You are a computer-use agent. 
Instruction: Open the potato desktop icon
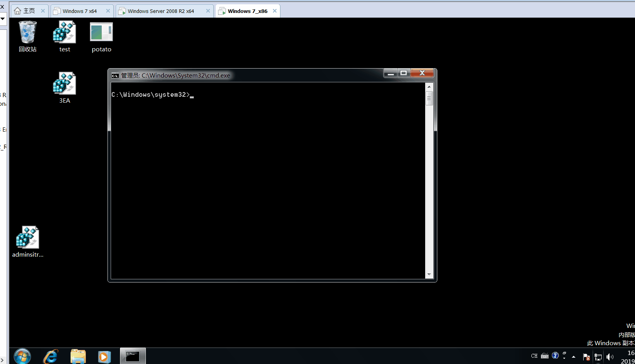pos(101,33)
